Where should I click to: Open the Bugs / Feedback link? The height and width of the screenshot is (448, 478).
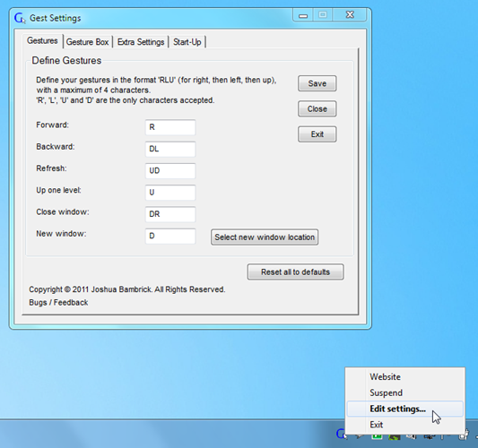(58, 303)
